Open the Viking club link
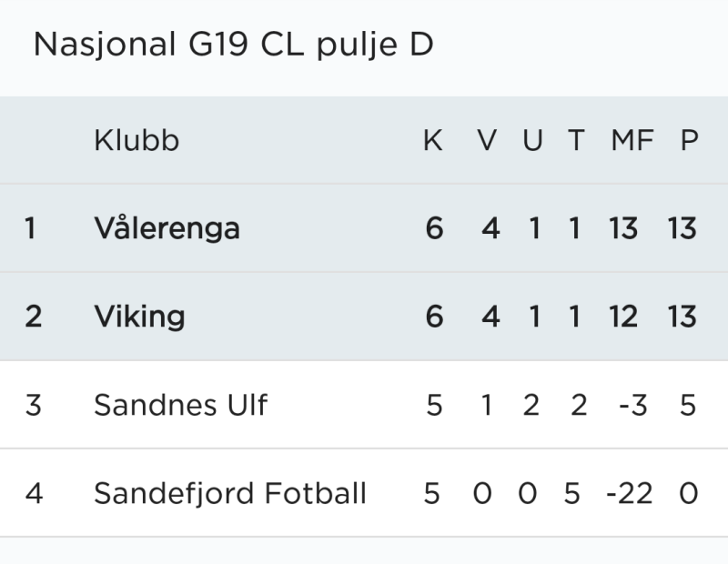 click(x=139, y=317)
